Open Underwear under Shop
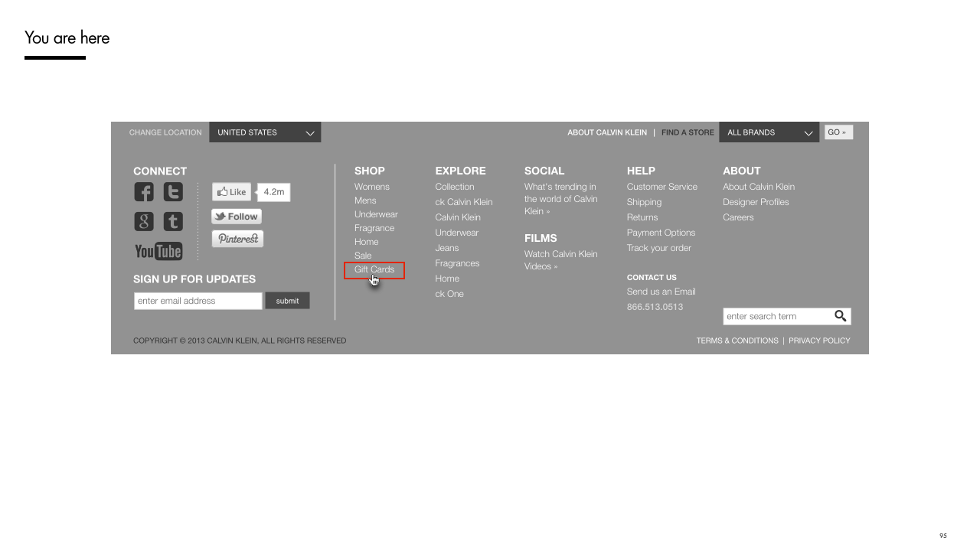Viewport: 980px width, 551px height. point(376,214)
